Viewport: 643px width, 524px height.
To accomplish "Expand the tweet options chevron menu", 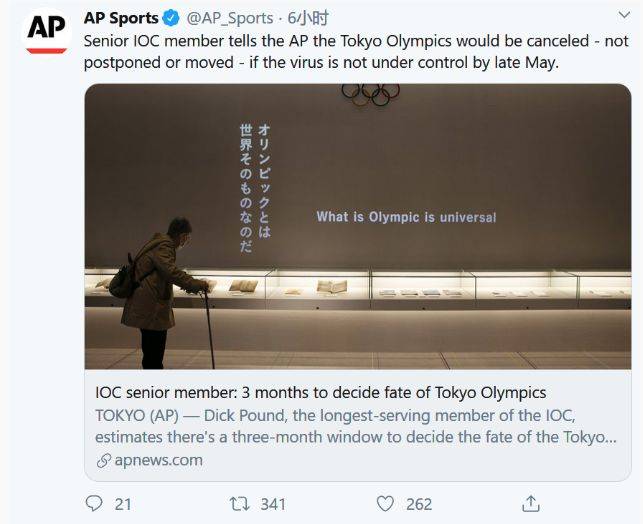I will click(x=624, y=16).
